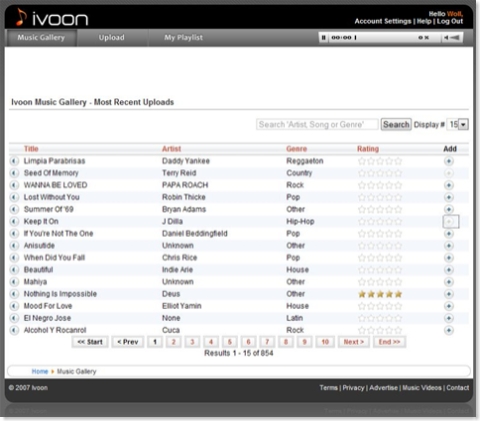Play the song Nothing Is Impossible

[x=14, y=294]
